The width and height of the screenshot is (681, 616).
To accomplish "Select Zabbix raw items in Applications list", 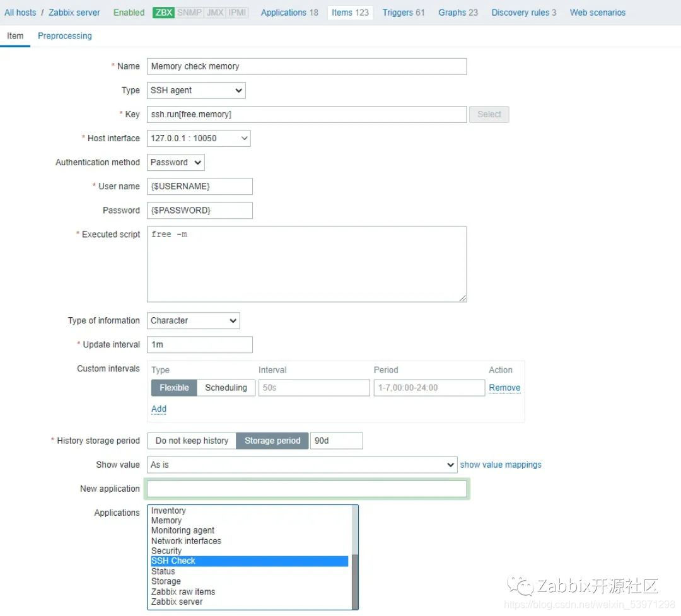I will (250, 591).
